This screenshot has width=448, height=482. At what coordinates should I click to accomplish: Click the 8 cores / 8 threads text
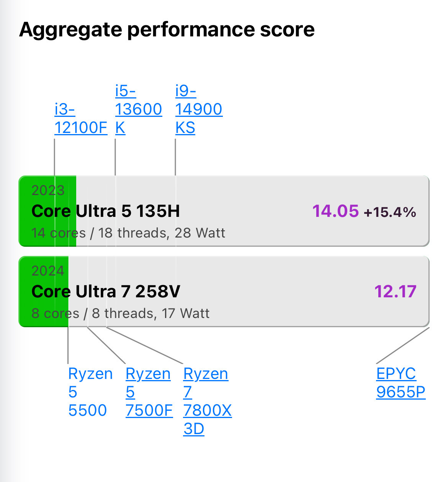click(120, 313)
